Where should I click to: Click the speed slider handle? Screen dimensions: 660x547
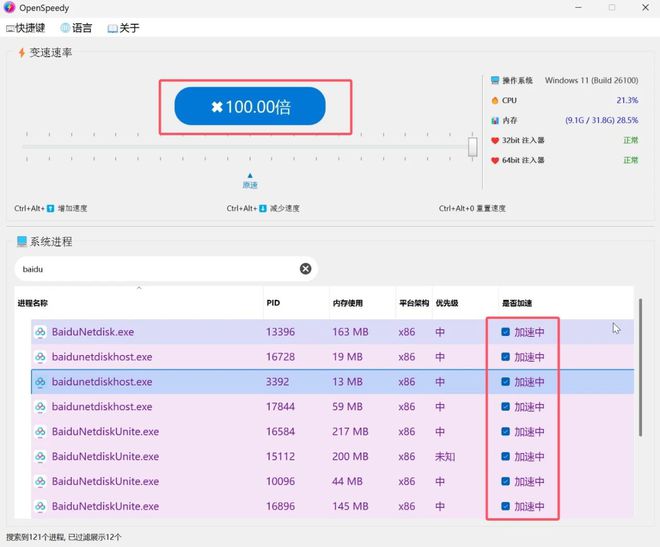coord(473,146)
